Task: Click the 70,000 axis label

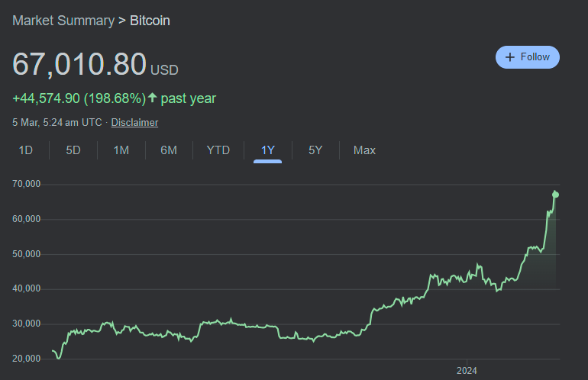Action: click(x=26, y=184)
